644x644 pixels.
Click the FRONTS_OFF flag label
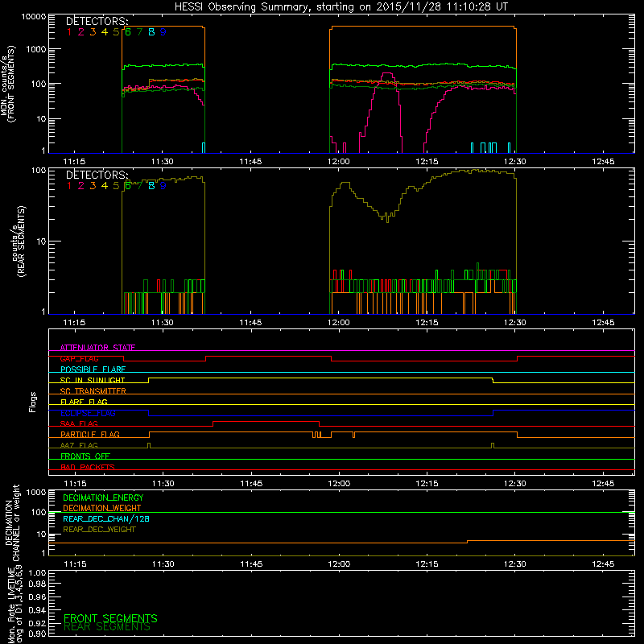coord(85,456)
